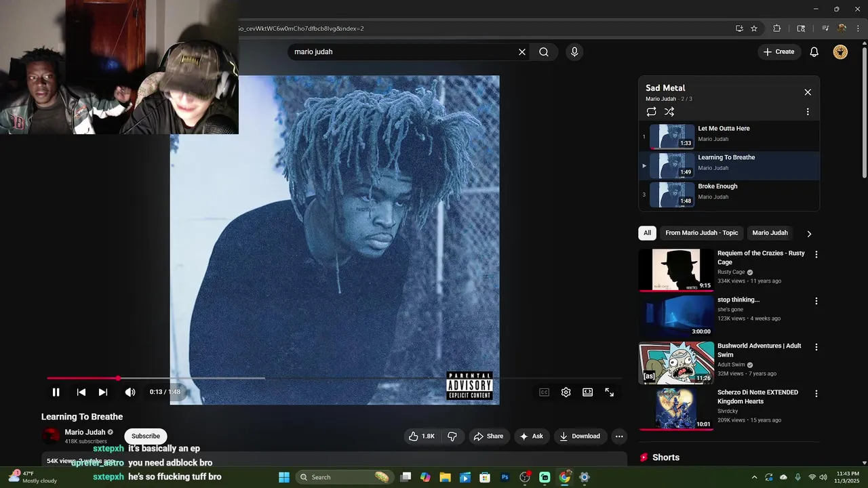Download the video

coord(580,436)
